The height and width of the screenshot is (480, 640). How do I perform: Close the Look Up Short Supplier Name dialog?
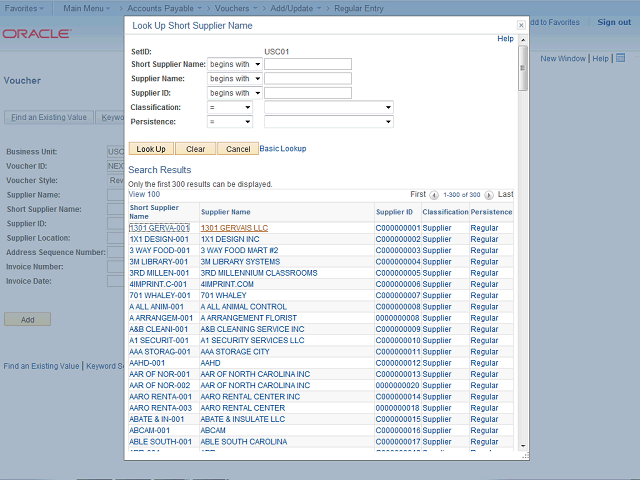[x=520, y=25]
